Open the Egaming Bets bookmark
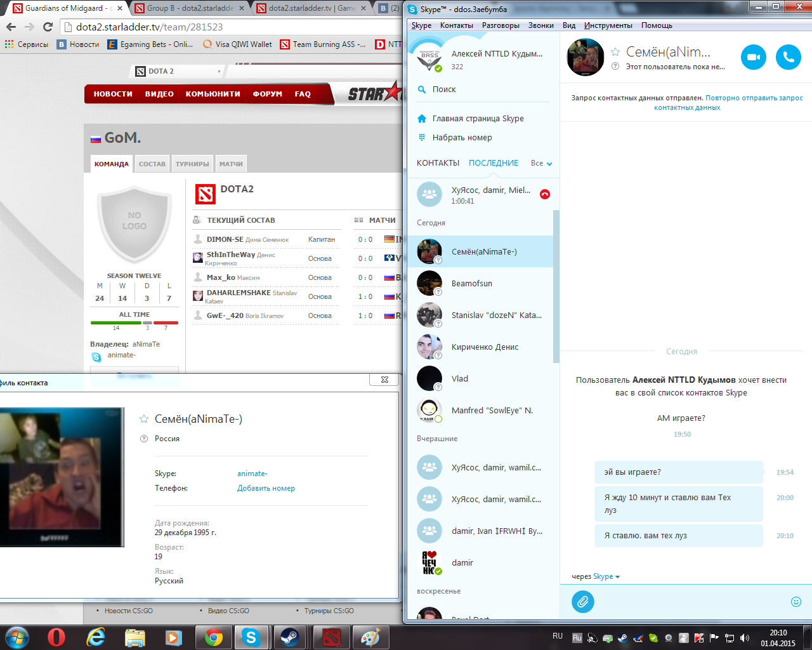Image resolution: width=812 pixels, height=650 pixels. [150, 44]
